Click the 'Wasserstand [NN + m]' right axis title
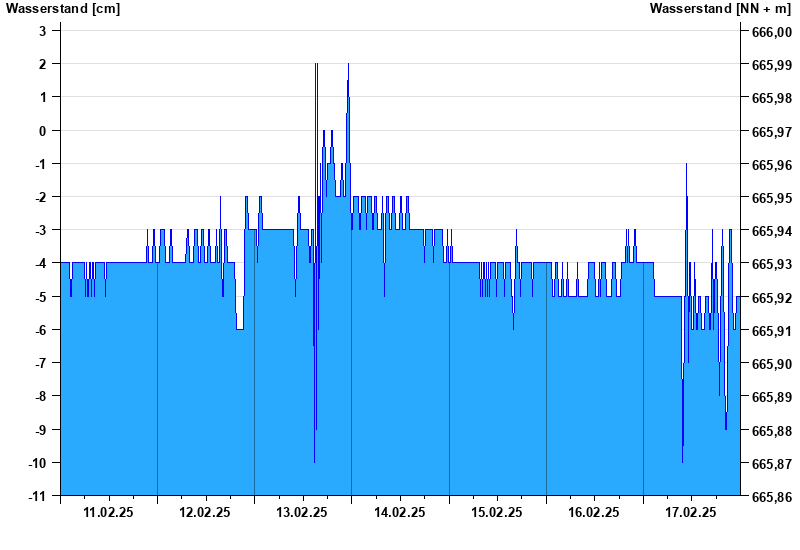 [719, 9]
